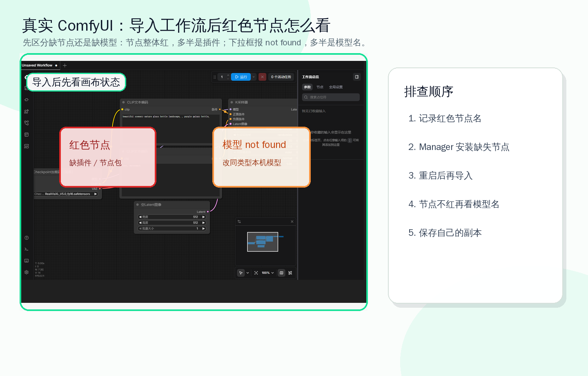Toggle the CLIP文本编码 node collapse dot
This screenshot has width=588, height=376.
tap(124, 103)
